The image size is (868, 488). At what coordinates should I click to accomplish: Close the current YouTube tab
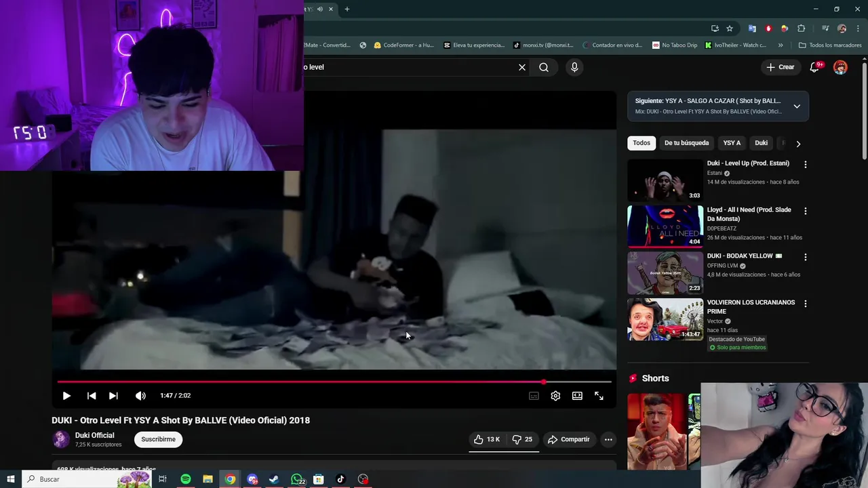[331, 9]
